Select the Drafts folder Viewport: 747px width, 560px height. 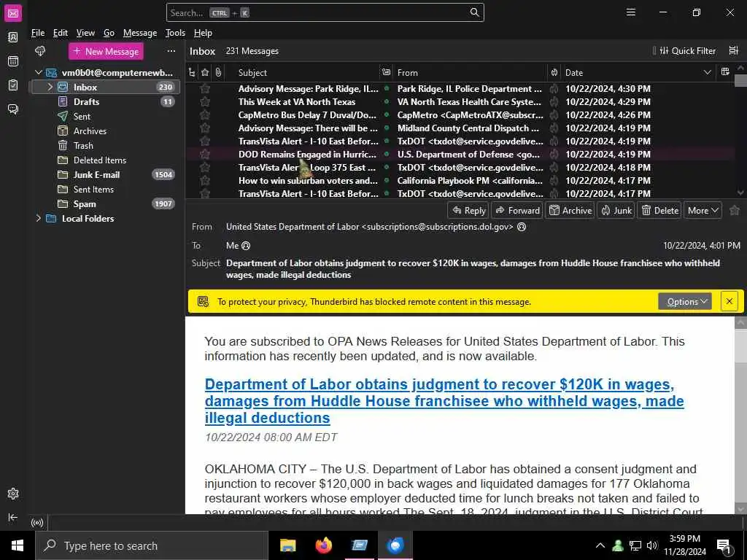106,101
